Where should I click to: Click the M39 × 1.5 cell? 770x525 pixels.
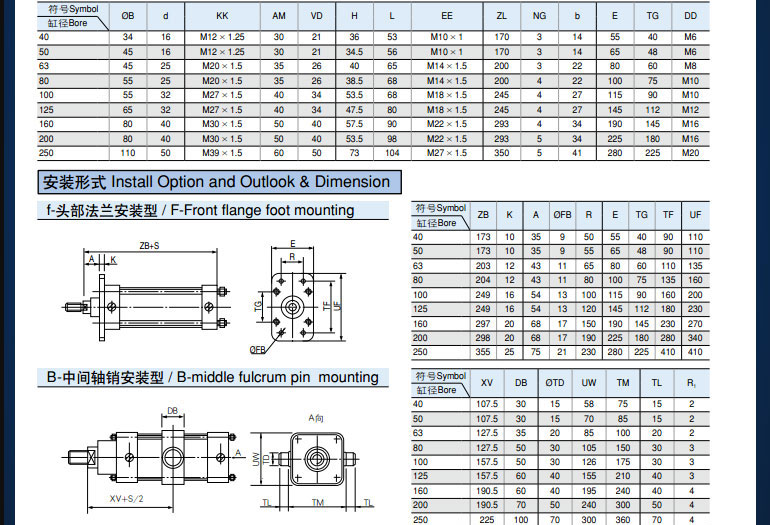coord(222,153)
